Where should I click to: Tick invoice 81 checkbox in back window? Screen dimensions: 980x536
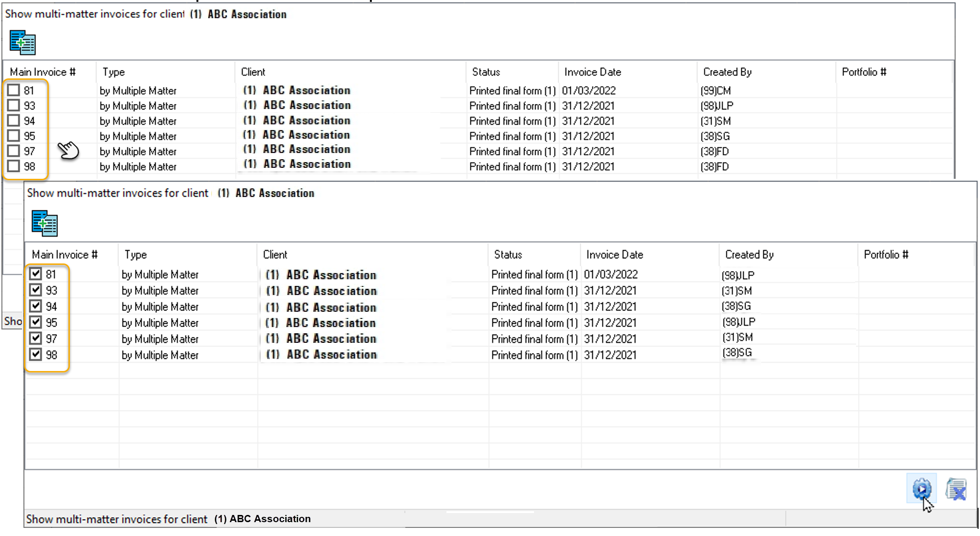pos(13,90)
